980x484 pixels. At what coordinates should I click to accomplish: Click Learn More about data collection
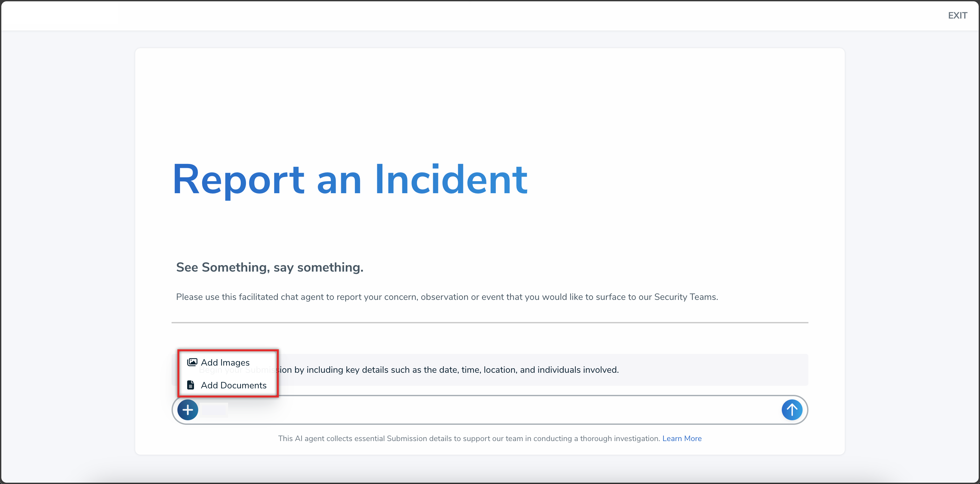click(682, 438)
